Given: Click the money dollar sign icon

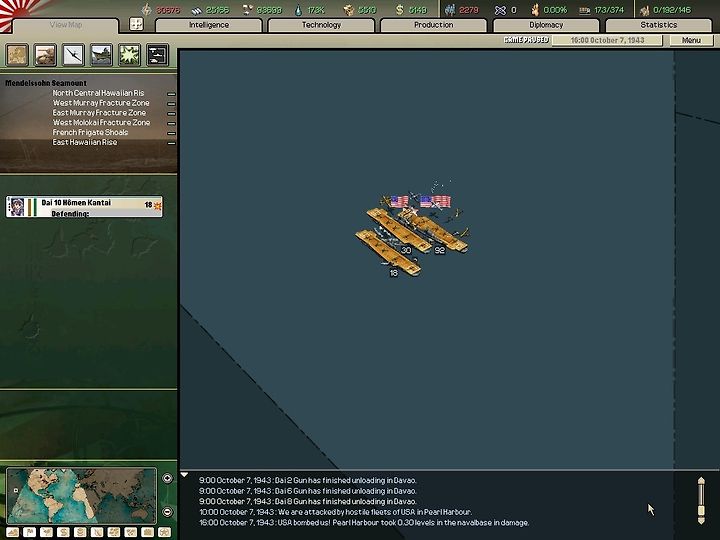Looking at the screenshot, I should click(x=399, y=10).
